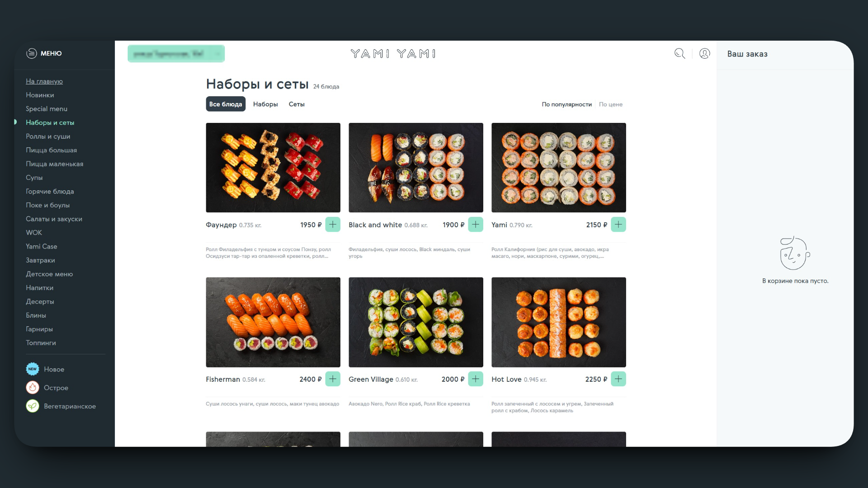Open the search magnifier icon
Viewport: 868px width, 488px height.
pos(679,54)
